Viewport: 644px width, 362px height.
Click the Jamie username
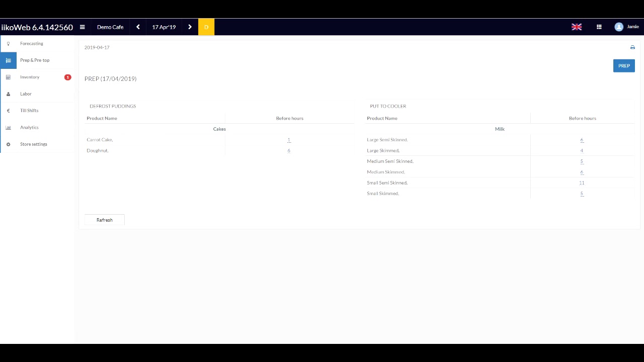tap(633, 27)
